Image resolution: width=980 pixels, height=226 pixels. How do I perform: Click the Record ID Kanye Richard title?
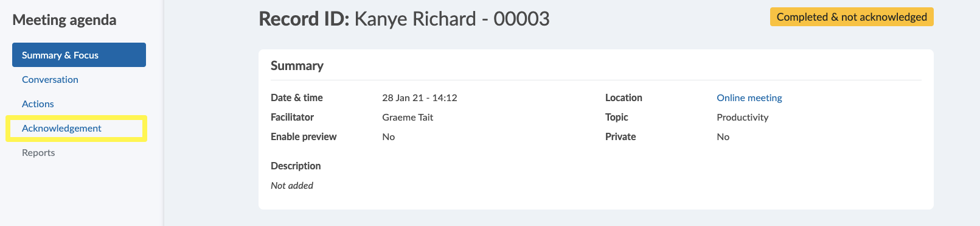404,19
